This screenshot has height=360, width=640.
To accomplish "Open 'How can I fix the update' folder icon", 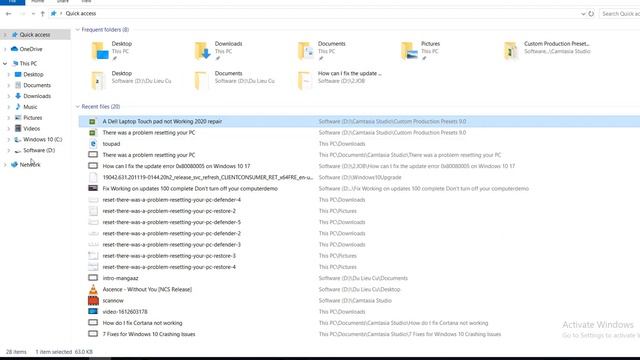I will tap(304, 80).
